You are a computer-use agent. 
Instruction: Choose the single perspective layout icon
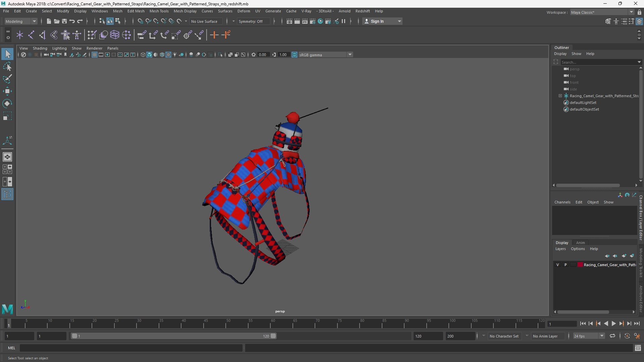[x=7, y=157]
